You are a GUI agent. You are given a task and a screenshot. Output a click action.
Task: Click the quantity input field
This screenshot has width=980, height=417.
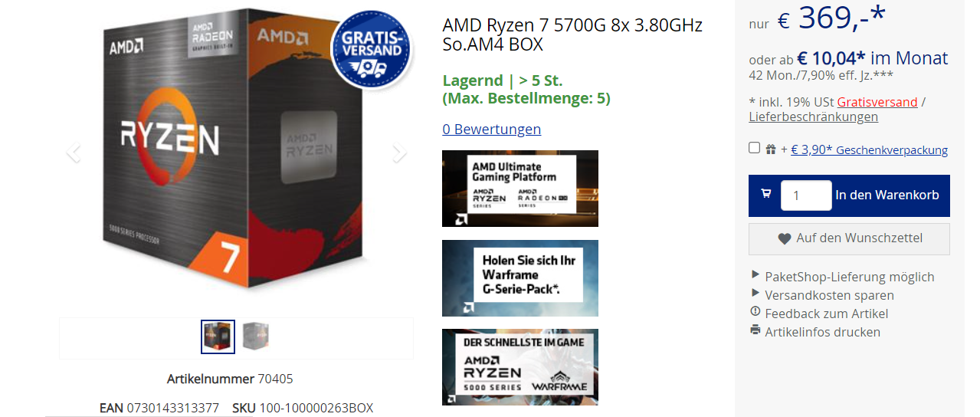point(806,195)
